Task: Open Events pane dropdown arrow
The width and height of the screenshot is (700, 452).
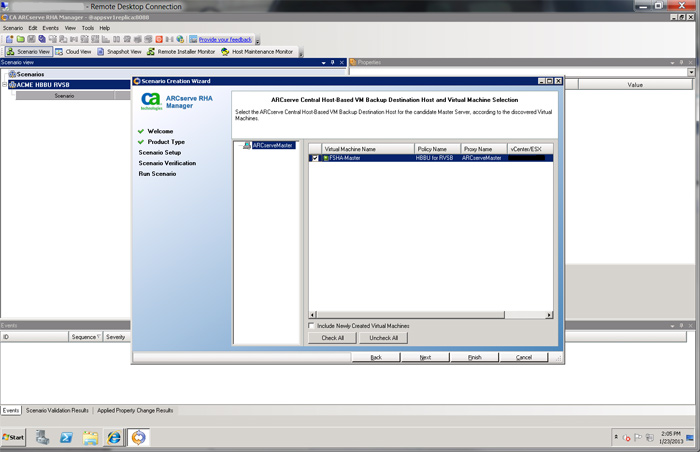Action: point(672,326)
